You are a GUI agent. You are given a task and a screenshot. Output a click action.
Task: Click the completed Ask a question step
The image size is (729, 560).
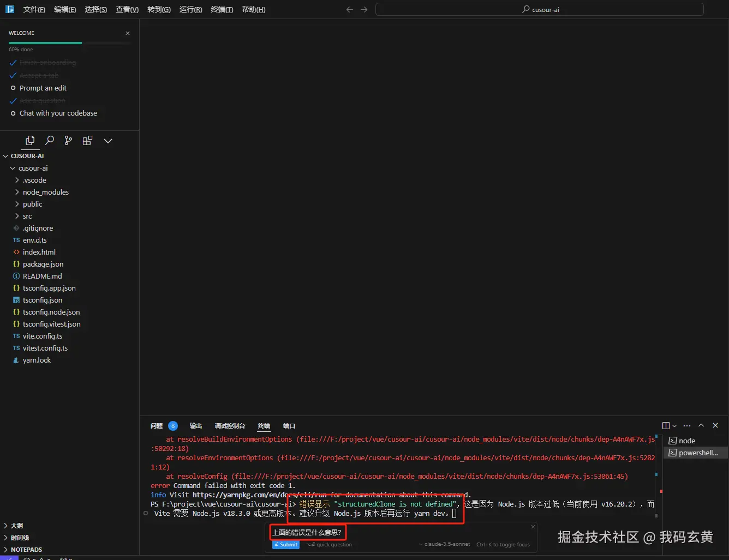tap(42, 100)
